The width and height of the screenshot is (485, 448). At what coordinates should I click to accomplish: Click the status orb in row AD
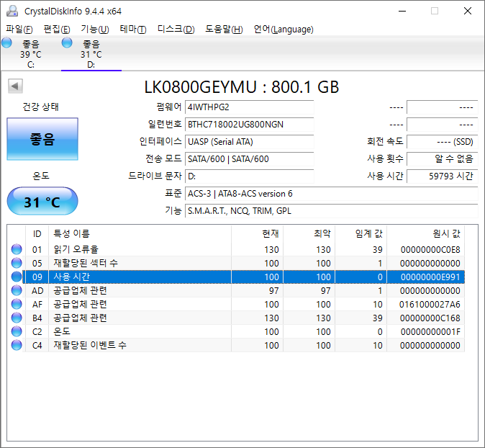[17, 290]
